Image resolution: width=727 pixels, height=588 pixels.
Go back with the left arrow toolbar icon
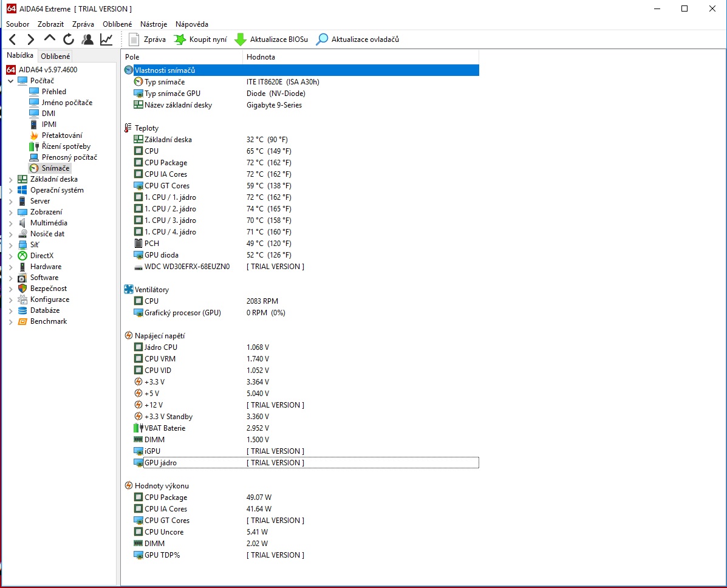point(13,39)
